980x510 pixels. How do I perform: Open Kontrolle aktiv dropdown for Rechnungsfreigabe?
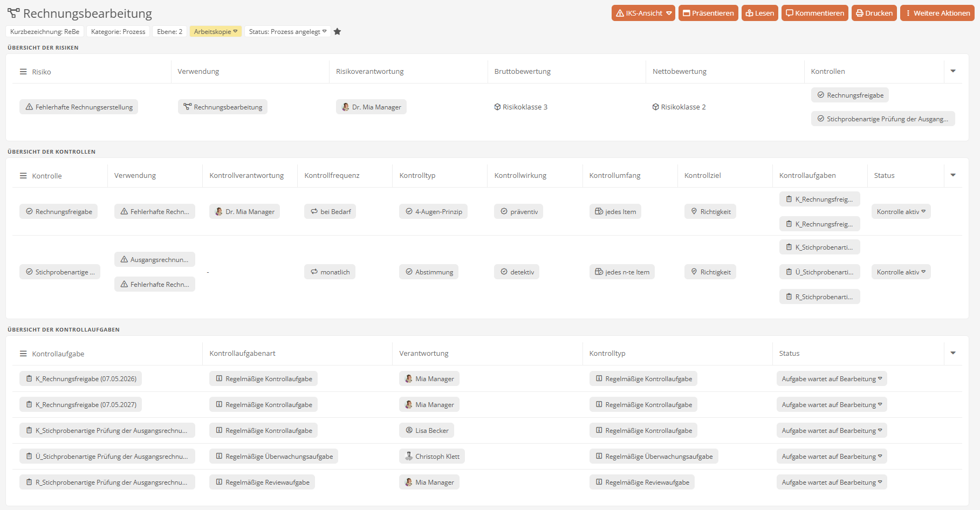click(x=901, y=211)
